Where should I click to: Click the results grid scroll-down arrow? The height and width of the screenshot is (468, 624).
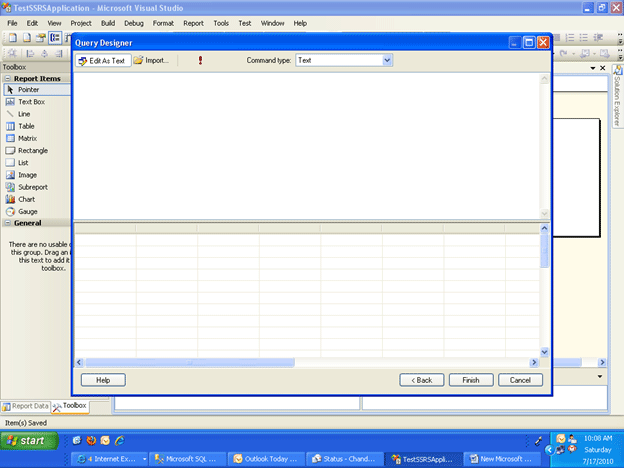point(544,352)
